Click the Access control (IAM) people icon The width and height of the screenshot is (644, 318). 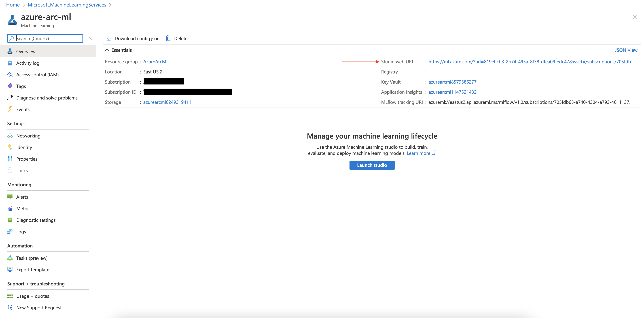point(10,74)
